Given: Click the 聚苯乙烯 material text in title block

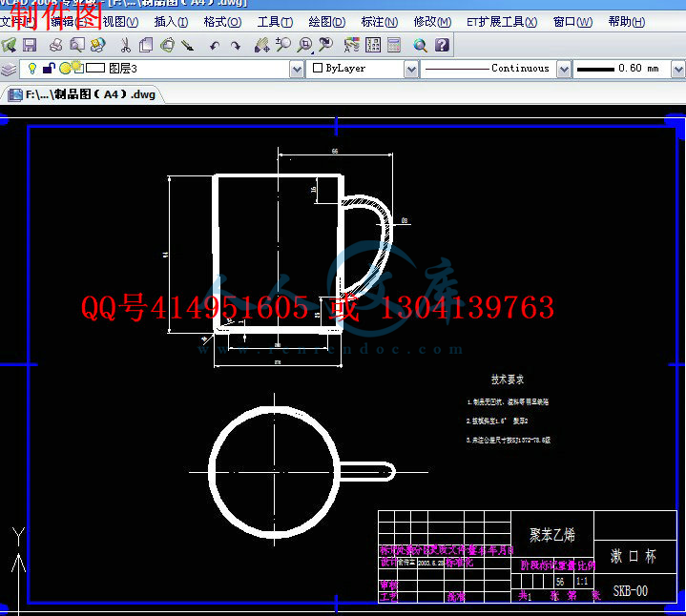Looking at the screenshot, I should point(552,535).
